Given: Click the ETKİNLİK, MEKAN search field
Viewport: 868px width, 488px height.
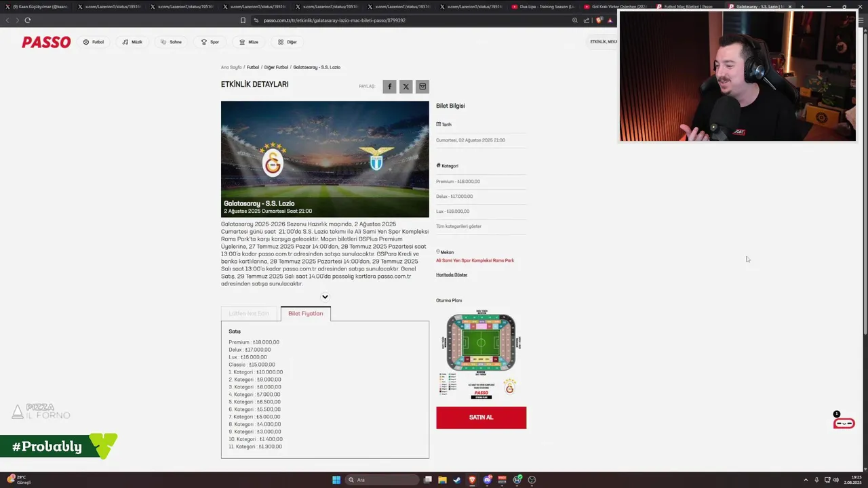Looking at the screenshot, I should click(x=603, y=42).
